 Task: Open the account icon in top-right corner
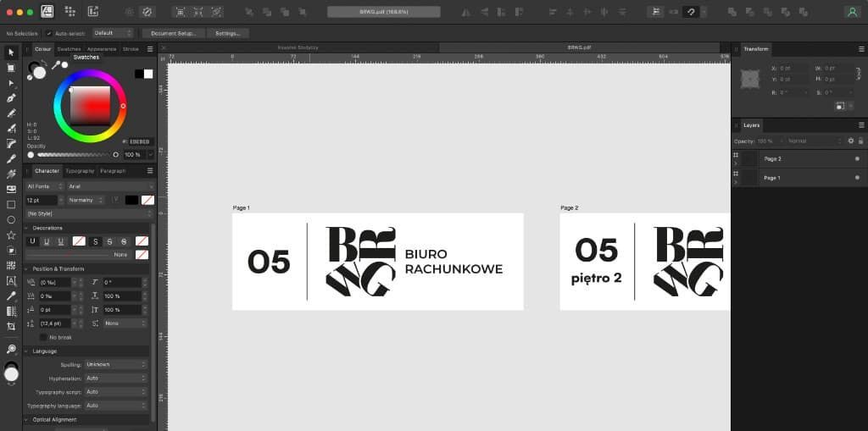[x=851, y=12]
